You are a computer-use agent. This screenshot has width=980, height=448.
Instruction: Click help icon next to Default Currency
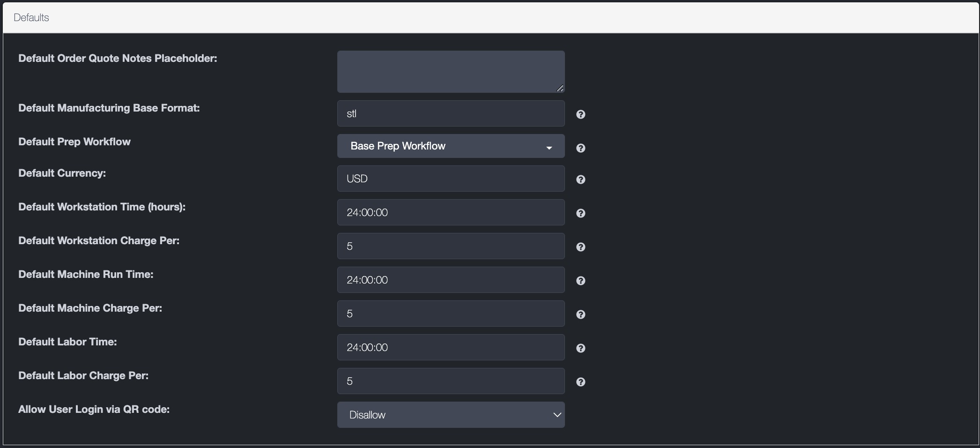[x=580, y=179]
